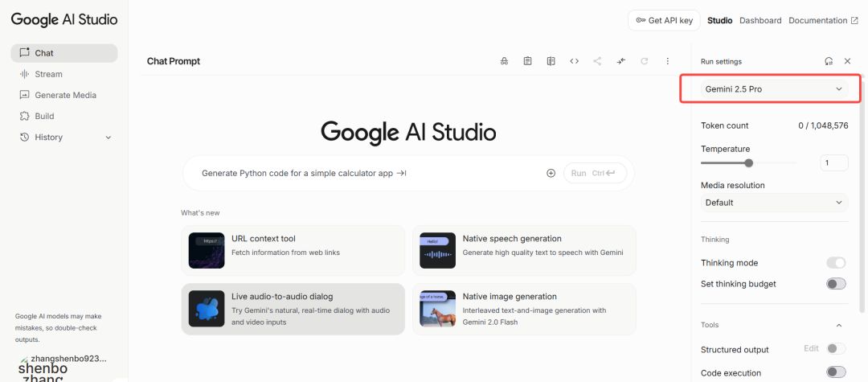Viewport: 868px width, 382px height.
Task: Click the rerun refresh icon in toolbar
Action: coord(645,61)
